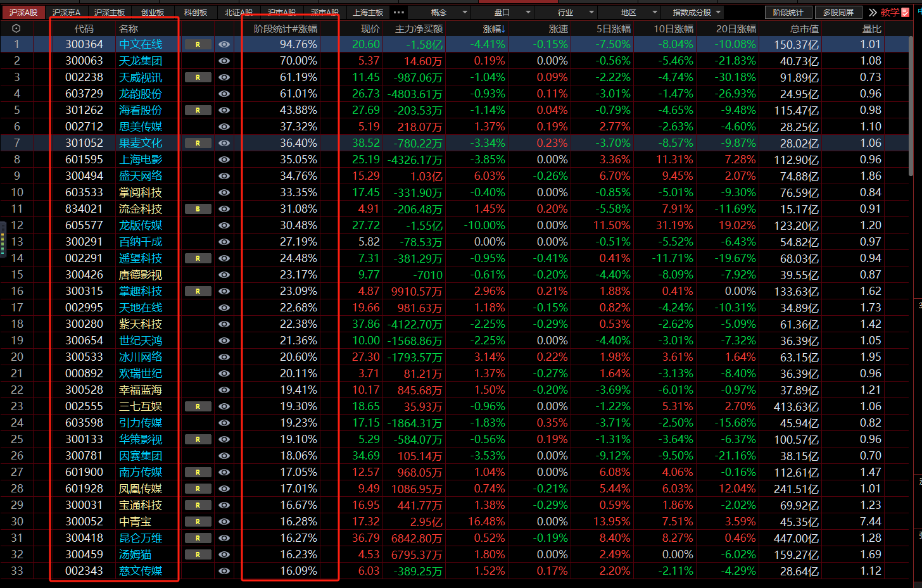Click the R badge for 天威视讯

pos(198,77)
